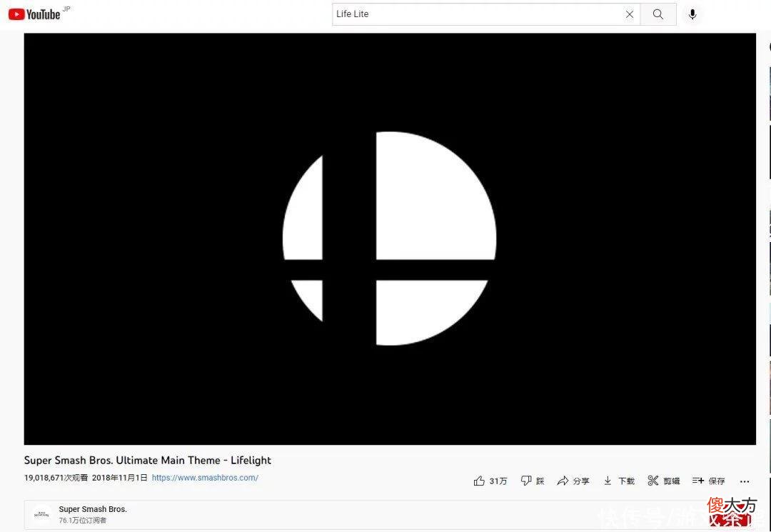Open the share (分享) option

point(573,481)
